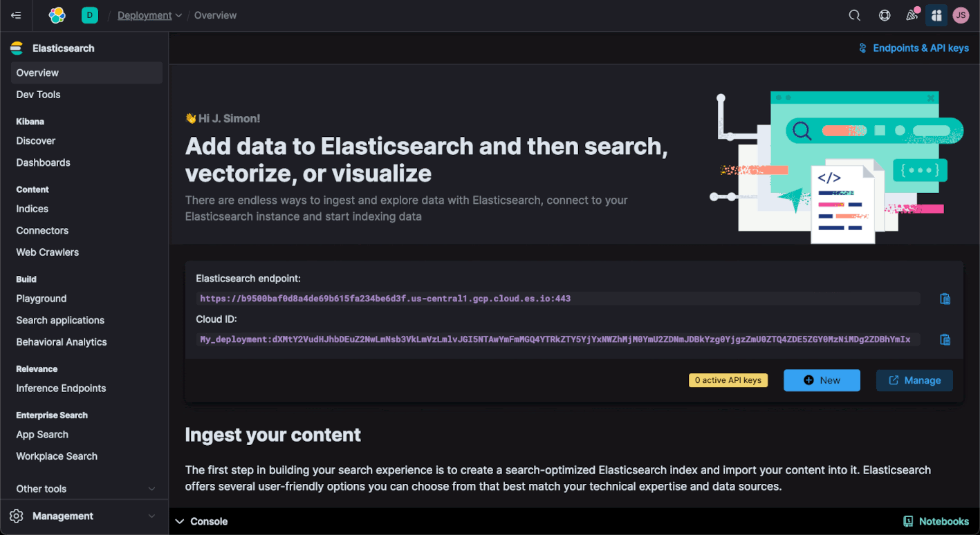Open the cloud apps grid icon
The width and height of the screenshot is (980, 535).
[936, 15]
